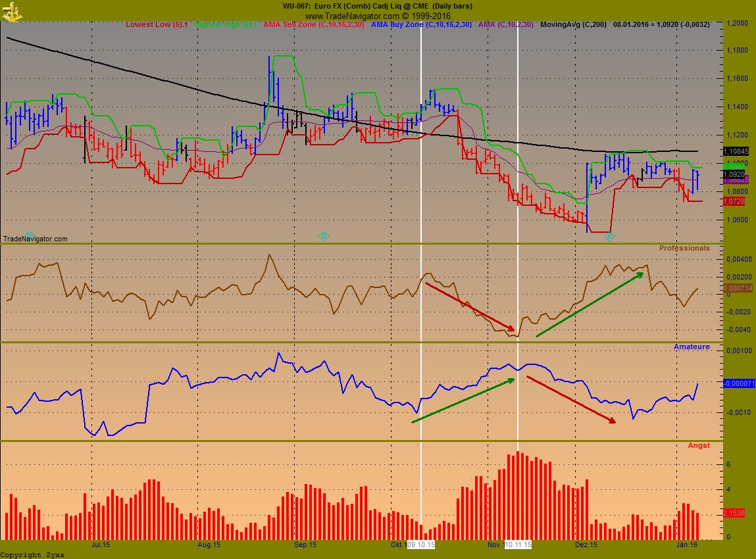
Task: Click the cyan ® watermark inside the price chart
Action: click(x=323, y=235)
